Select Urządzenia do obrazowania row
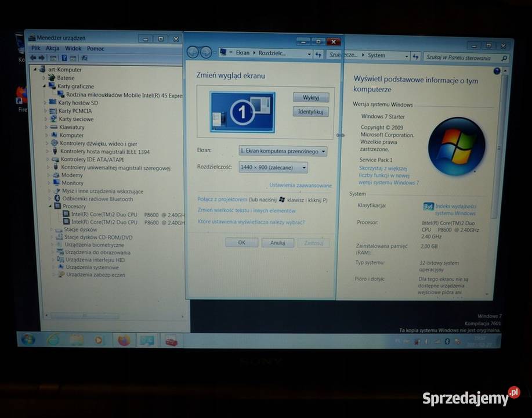 coord(93,253)
